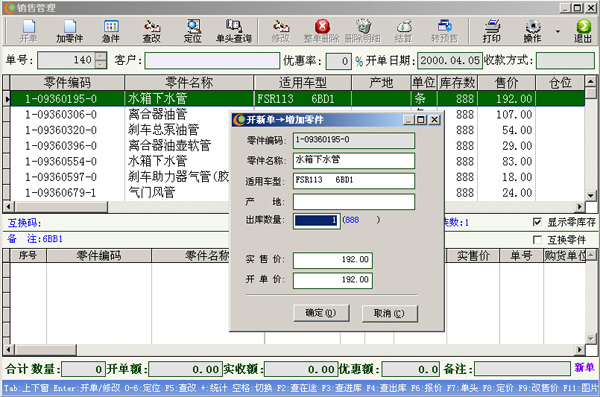Click the 收款方式 payment method field
600x397 pixels.
tap(565, 60)
